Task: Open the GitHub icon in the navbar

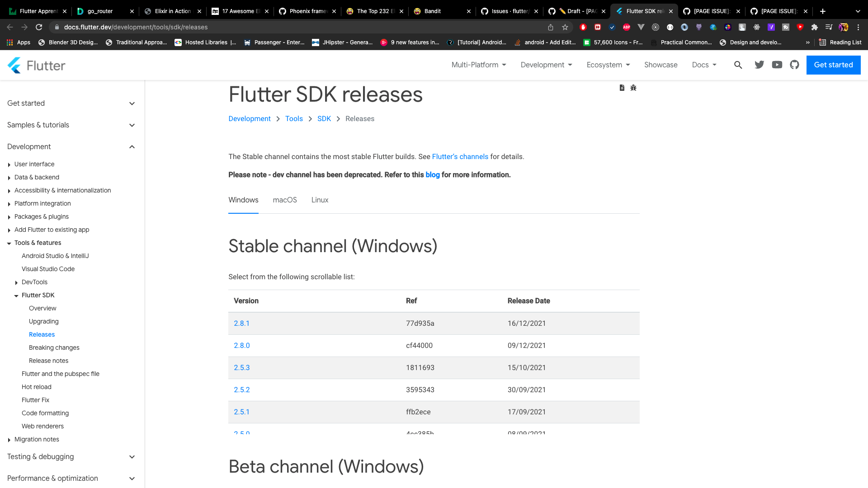Action: coord(794,65)
